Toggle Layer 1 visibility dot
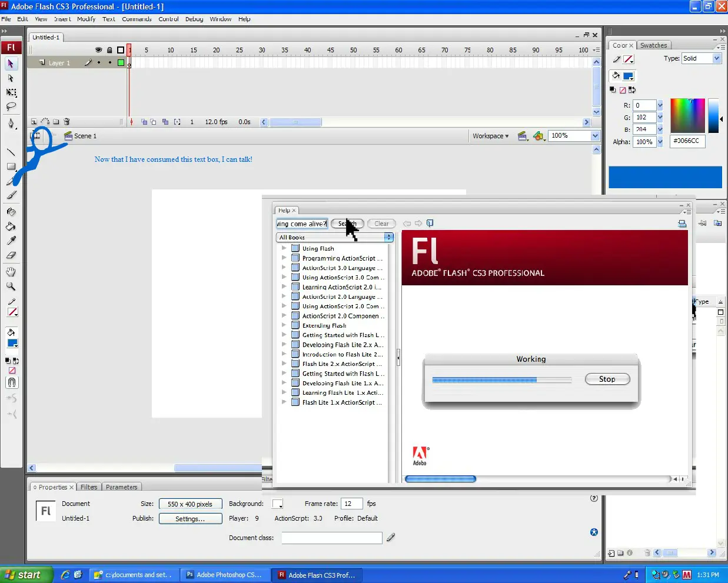 point(98,62)
